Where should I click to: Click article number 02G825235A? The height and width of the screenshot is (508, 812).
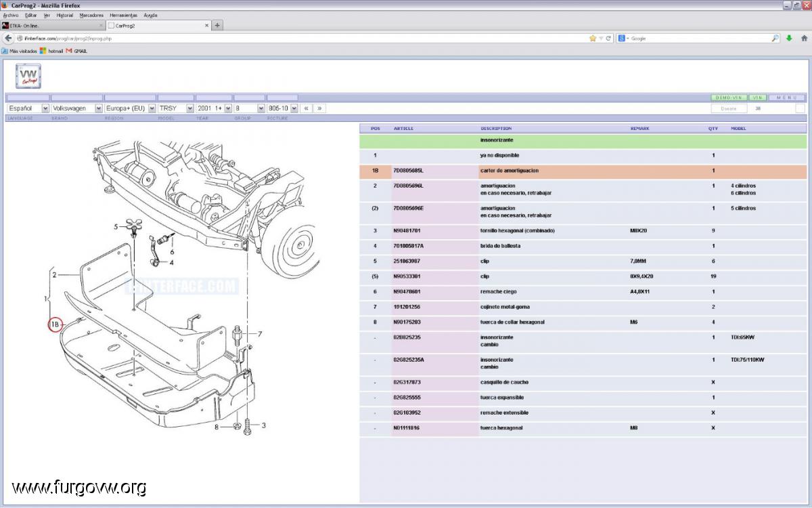(x=408, y=360)
